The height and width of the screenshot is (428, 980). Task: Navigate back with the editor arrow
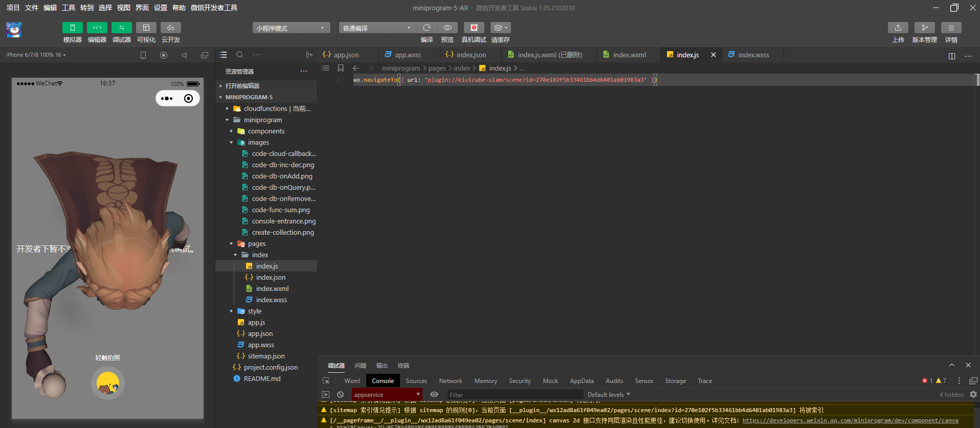click(x=356, y=68)
